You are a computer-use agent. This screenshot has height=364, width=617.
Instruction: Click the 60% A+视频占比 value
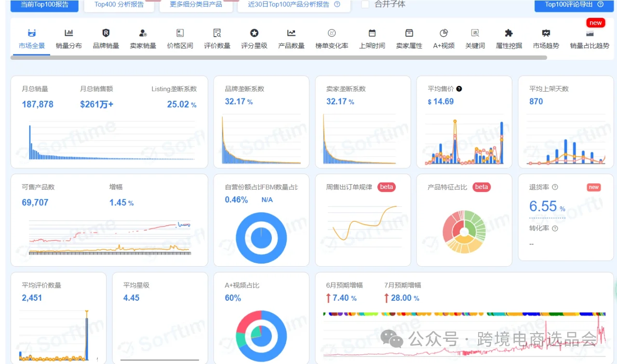pyautogui.click(x=233, y=298)
